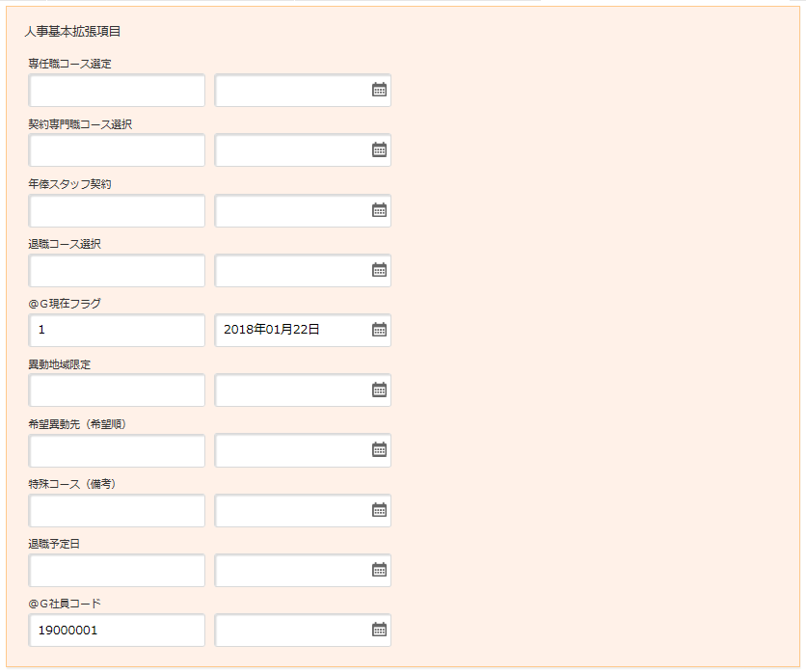
Task: Focus the 退職予定日 text input
Action: (x=117, y=570)
